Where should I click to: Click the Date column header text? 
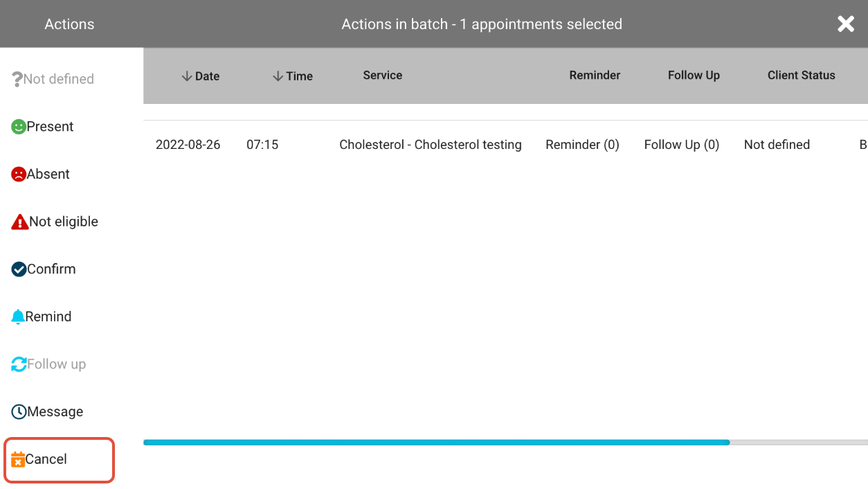click(207, 76)
